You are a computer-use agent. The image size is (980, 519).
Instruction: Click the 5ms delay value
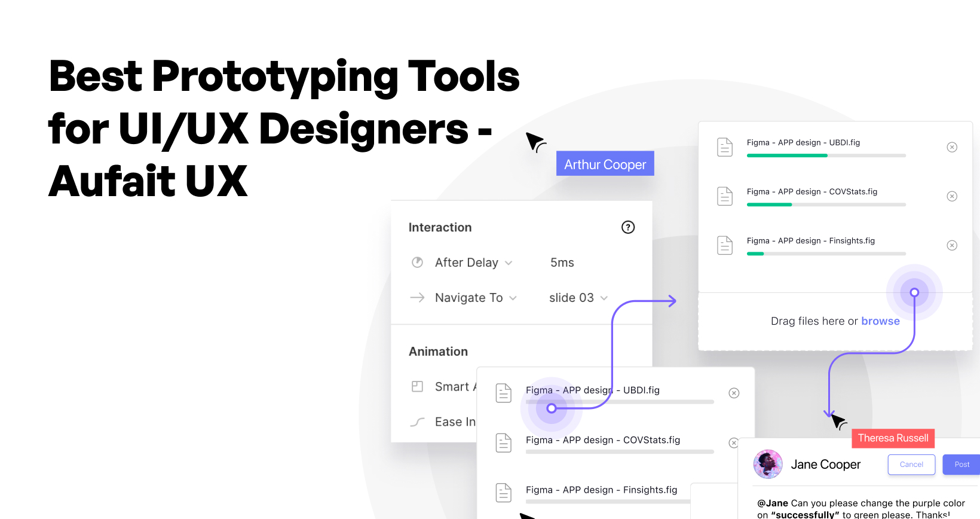tap(562, 262)
